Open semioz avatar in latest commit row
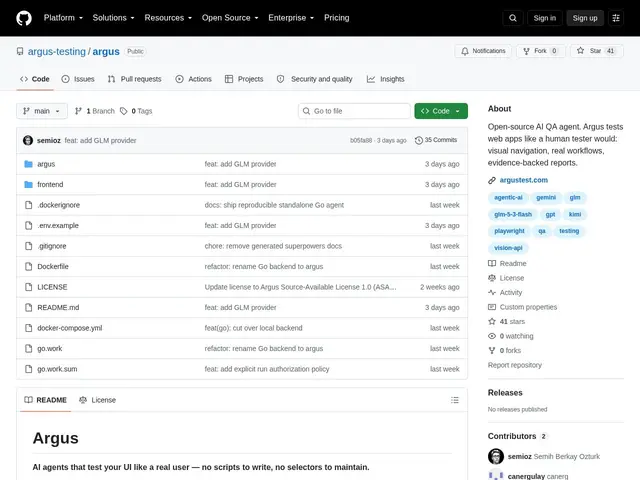The width and height of the screenshot is (640, 480). coord(28,140)
